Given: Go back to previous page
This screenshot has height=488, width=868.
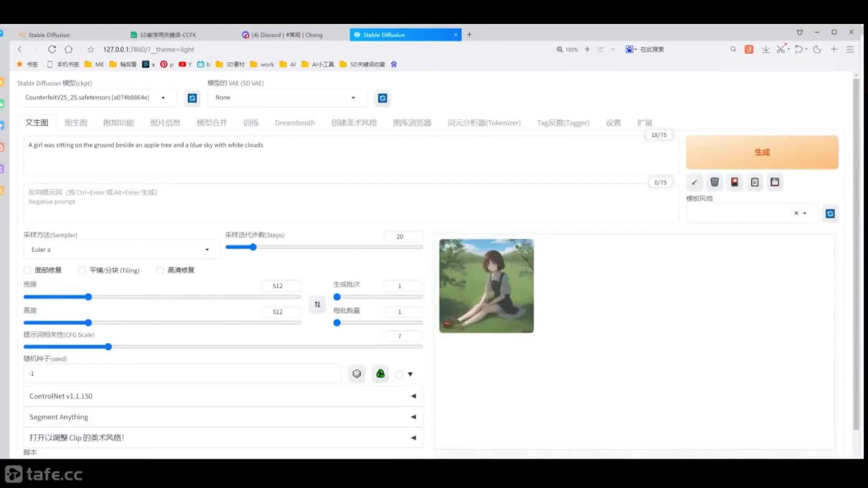Looking at the screenshot, I should coord(19,49).
